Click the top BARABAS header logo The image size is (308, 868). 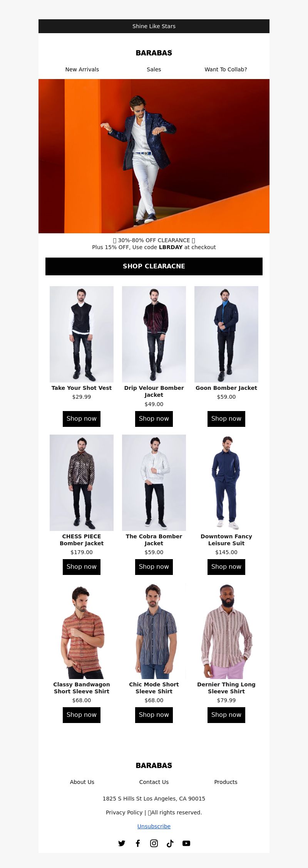154,53
